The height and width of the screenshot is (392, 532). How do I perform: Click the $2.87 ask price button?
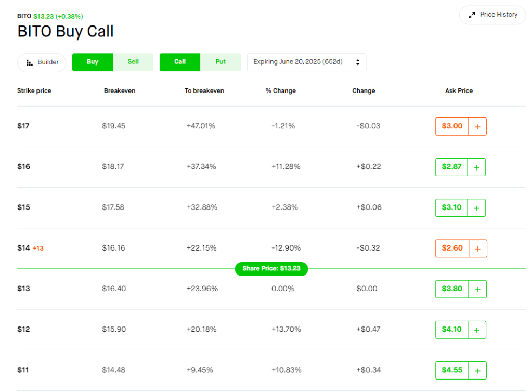(451, 167)
